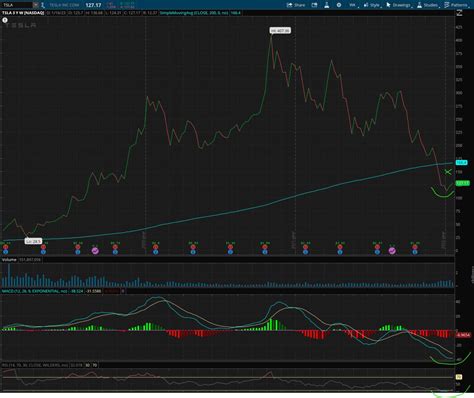Click the RSI 70 overbought value box
The width and height of the screenshot is (474, 398).
click(95, 365)
